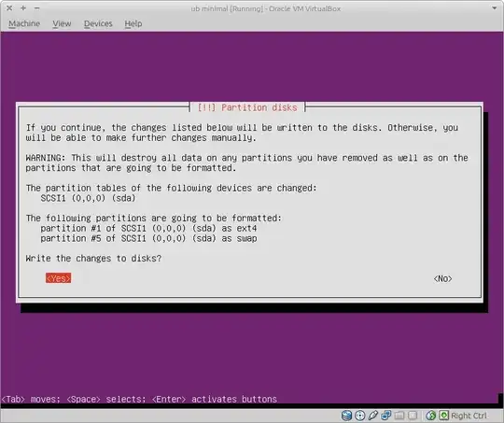
Task: Click the optical disc status icon
Action: (359, 416)
